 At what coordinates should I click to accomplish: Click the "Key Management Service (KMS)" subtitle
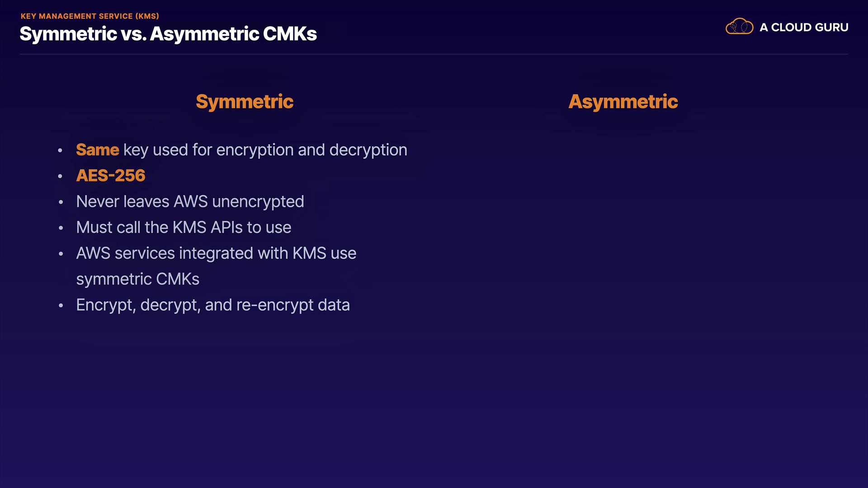[90, 16]
